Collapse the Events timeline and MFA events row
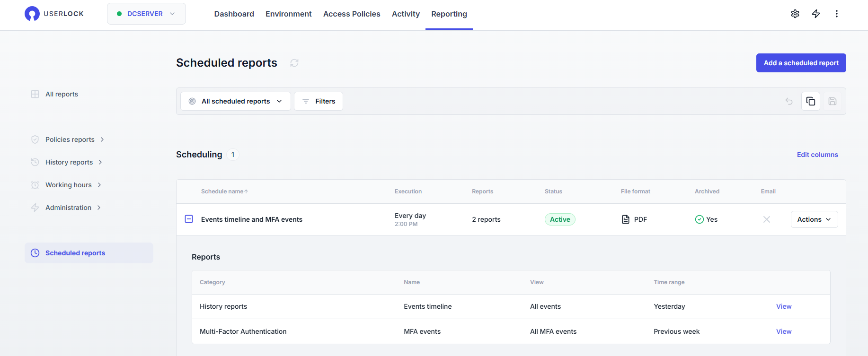The image size is (868, 356). pos(189,219)
